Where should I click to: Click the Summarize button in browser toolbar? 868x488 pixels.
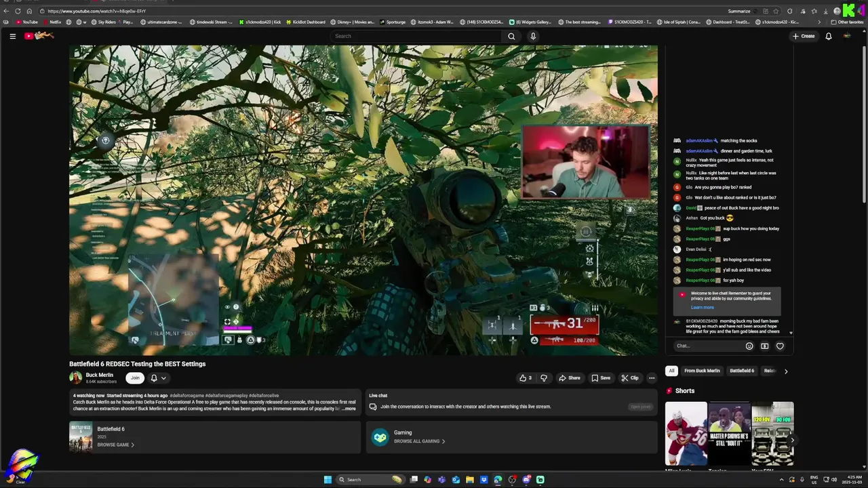coord(738,11)
